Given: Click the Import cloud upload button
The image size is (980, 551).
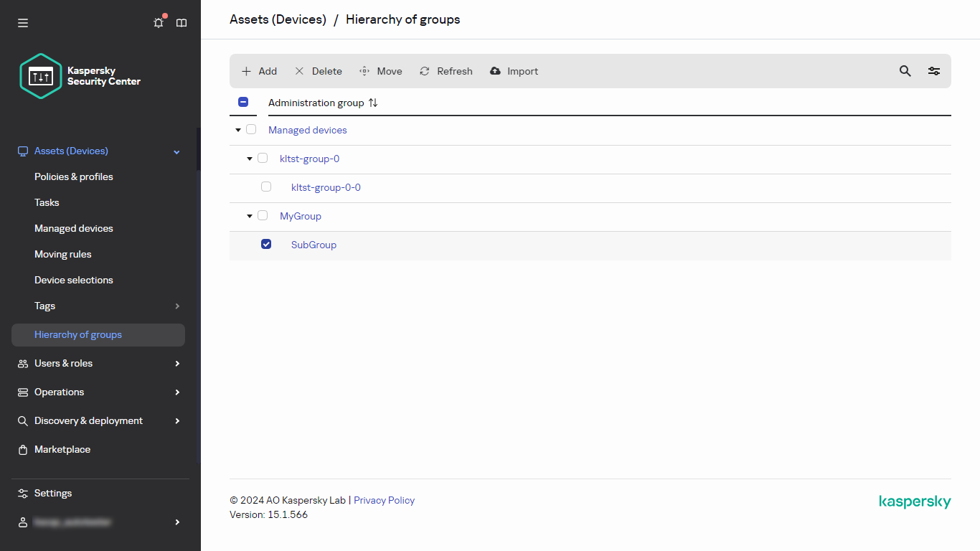Looking at the screenshot, I should coord(514,71).
